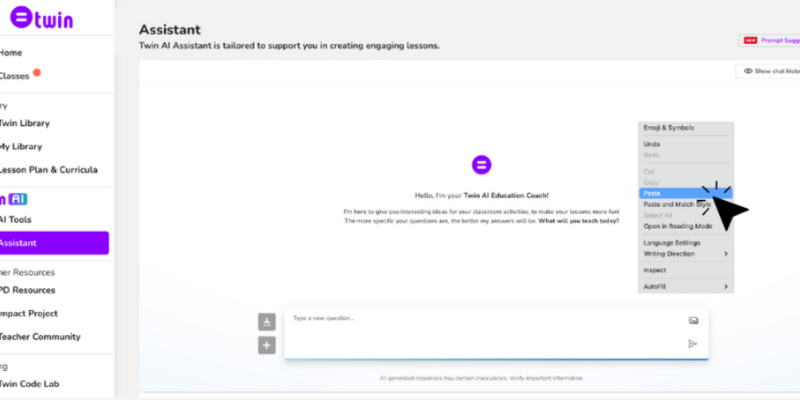Click the Twin logo
Viewport: 800px width, 400px height.
coord(42,18)
